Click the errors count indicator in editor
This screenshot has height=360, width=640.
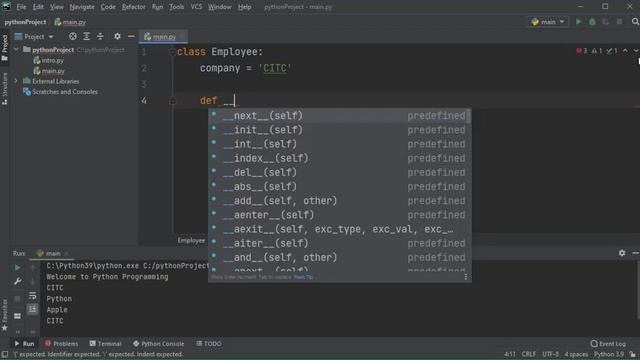[x=582, y=51]
